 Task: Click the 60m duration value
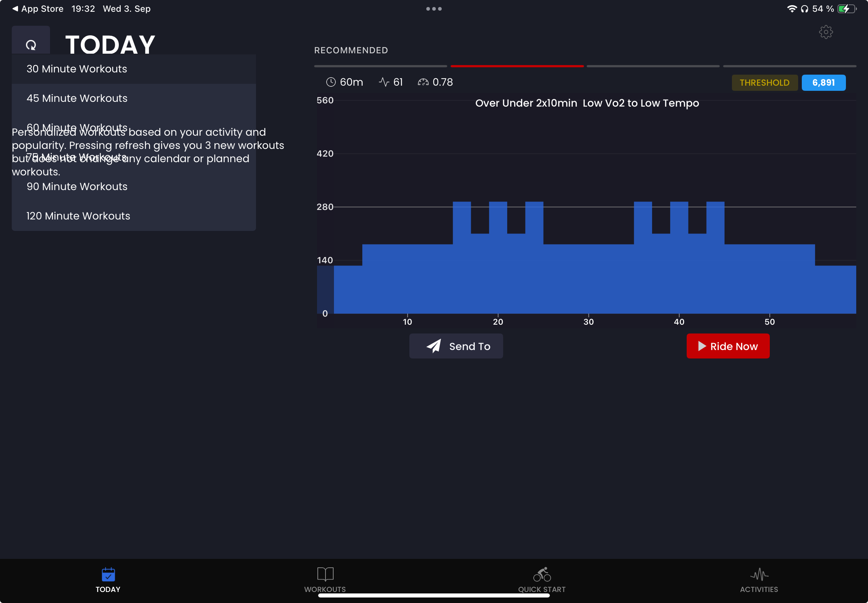coord(352,82)
